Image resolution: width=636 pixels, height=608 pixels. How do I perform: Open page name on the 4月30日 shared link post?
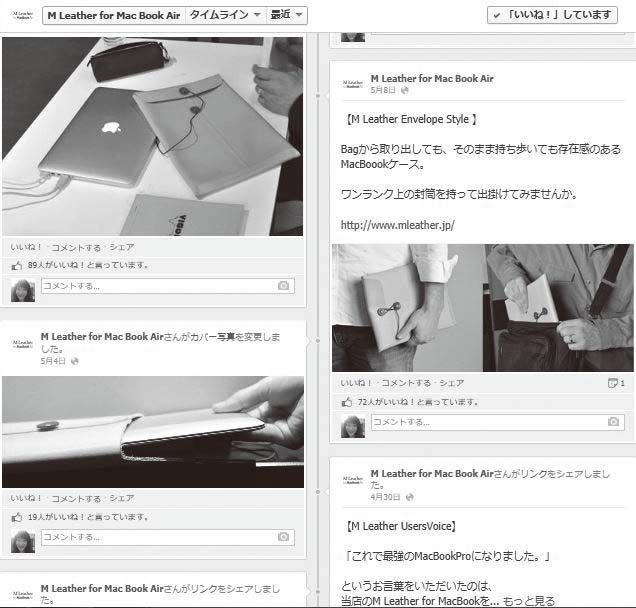(432, 473)
